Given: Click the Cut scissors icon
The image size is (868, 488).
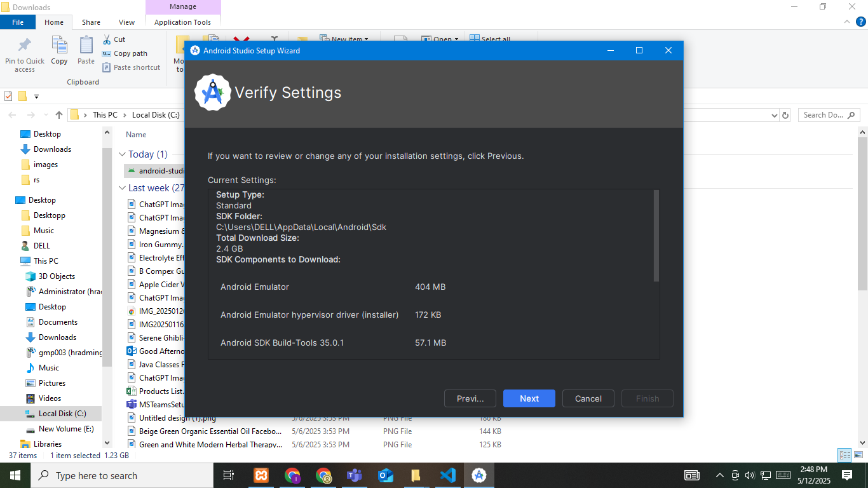Looking at the screenshot, I should tap(107, 39).
